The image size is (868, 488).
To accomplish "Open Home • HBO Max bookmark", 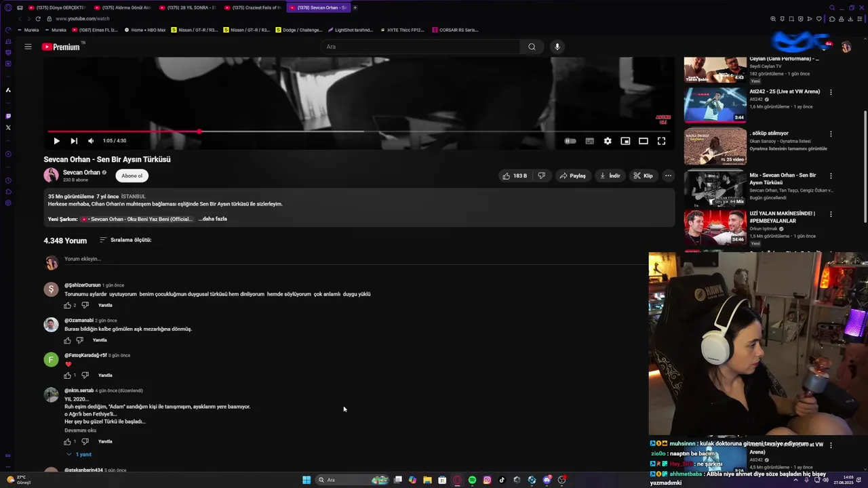I will point(145,30).
